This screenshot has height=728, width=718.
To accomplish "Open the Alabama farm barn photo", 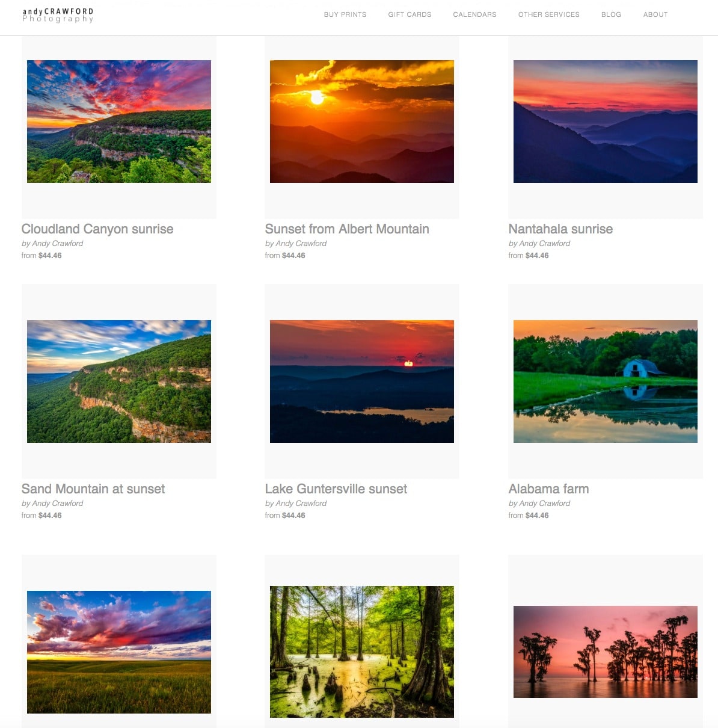I will click(606, 381).
